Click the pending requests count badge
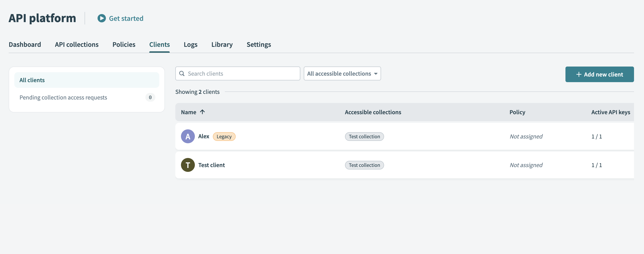Image resolution: width=644 pixels, height=254 pixels. [150, 97]
